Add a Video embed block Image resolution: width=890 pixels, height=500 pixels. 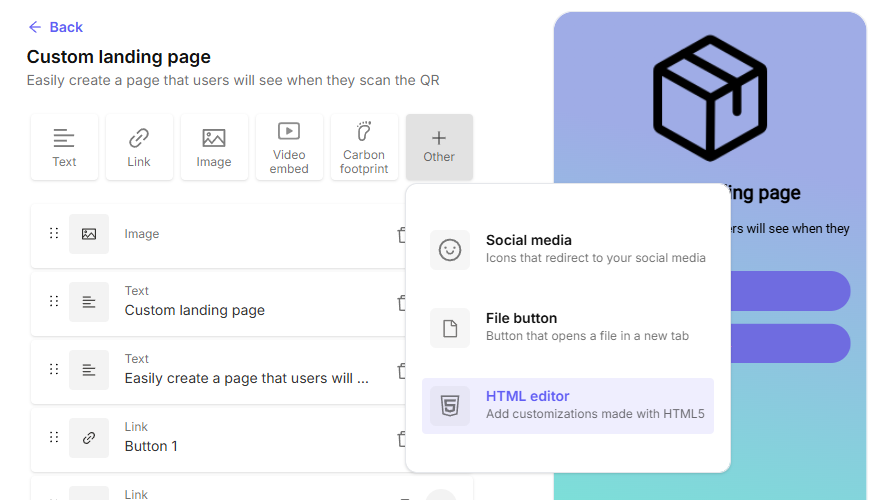coord(289,147)
